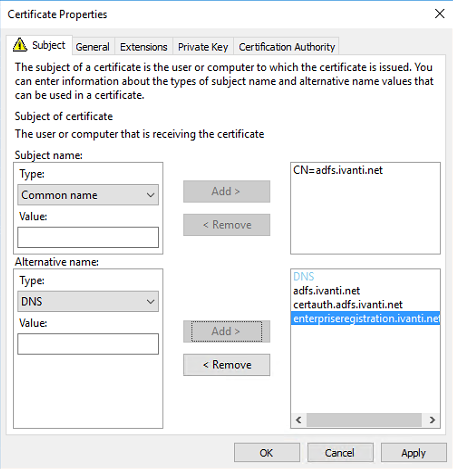Expand the DNS alternative name type dropdown

88,301
